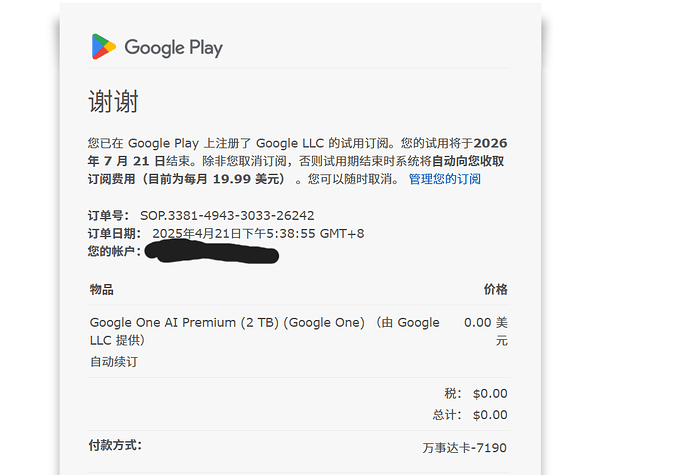Click the 订单号 label
690x475 pixels.
point(108,216)
